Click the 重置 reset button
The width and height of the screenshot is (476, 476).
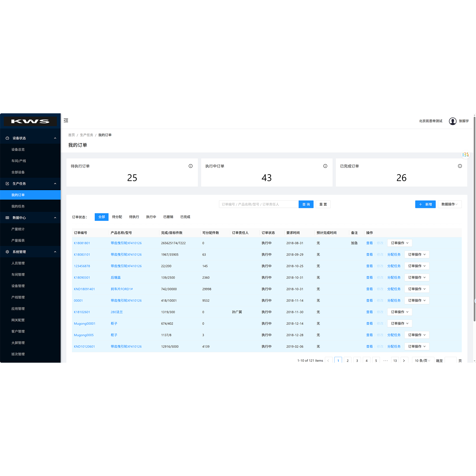coord(323,204)
